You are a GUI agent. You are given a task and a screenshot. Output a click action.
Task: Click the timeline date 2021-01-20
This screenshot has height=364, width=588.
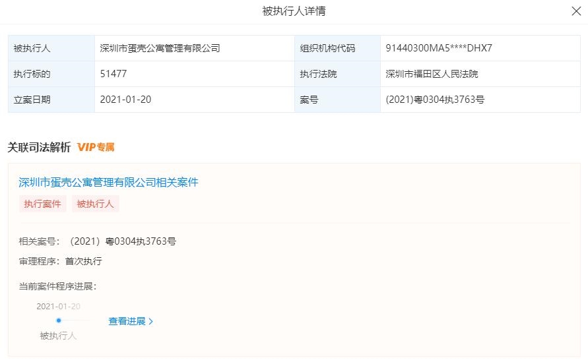point(58,306)
